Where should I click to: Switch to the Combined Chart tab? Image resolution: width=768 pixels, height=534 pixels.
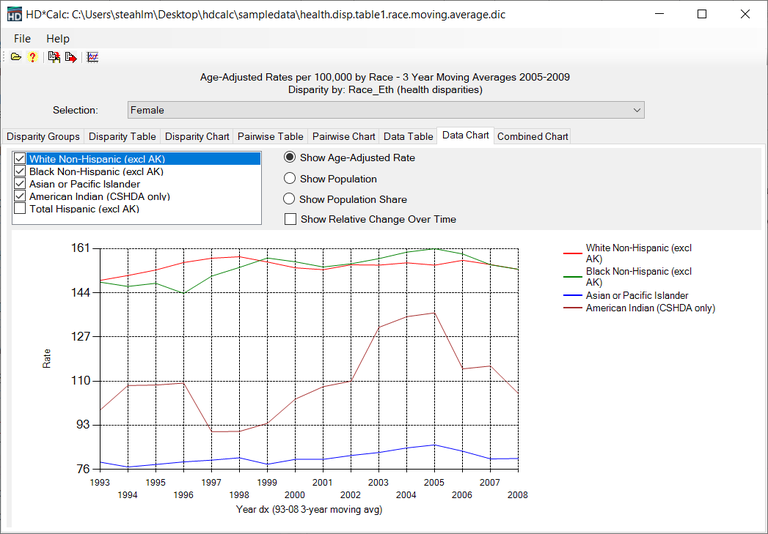pyautogui.click(x=532, y=137)
